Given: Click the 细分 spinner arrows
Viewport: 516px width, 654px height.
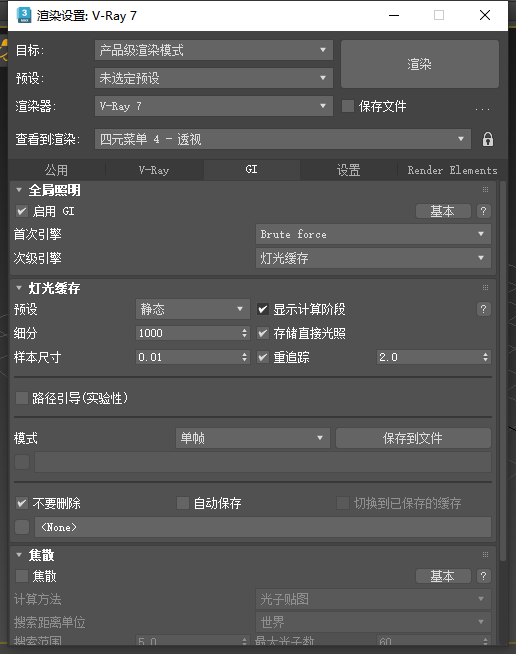Looking at the screenshot, I should pos(245,333).
